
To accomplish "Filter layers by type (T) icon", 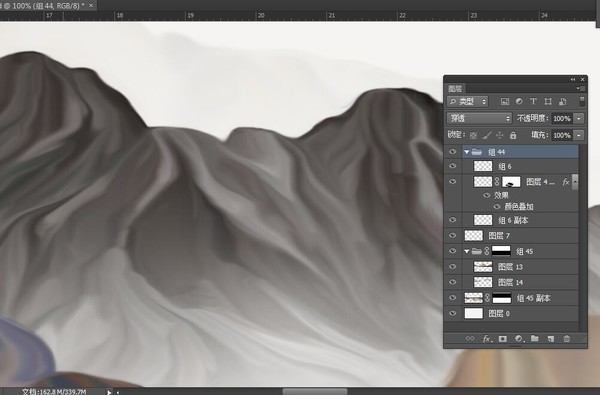I will [533, 101].
